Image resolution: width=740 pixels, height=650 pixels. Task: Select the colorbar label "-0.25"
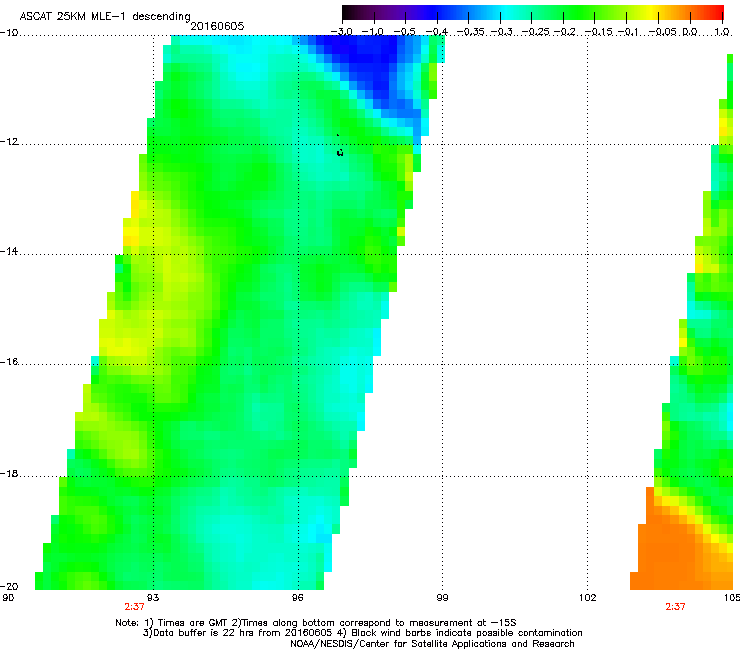[535, 32]
